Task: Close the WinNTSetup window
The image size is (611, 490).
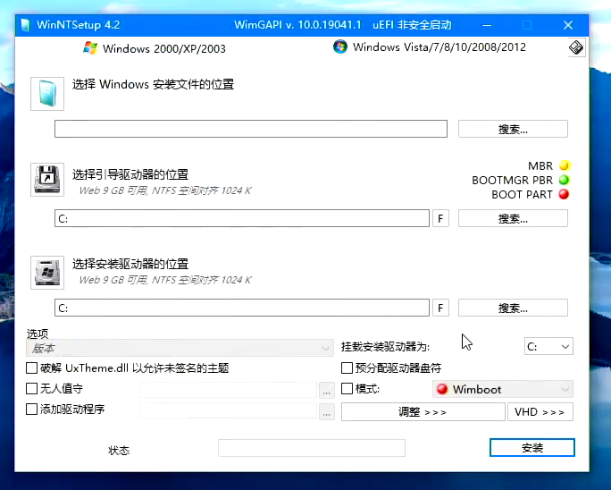Action: [568, 25]
